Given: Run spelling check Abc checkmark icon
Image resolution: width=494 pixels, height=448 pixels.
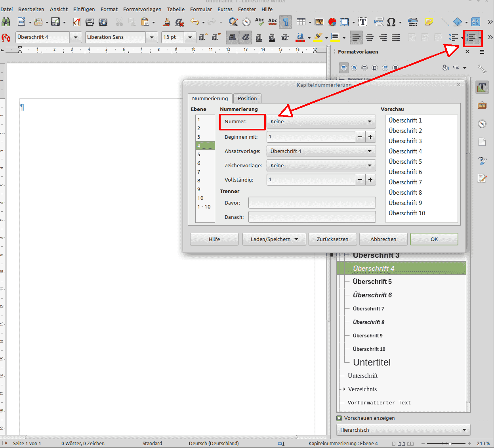Looking at the screenshot, I should pos(259,22).
